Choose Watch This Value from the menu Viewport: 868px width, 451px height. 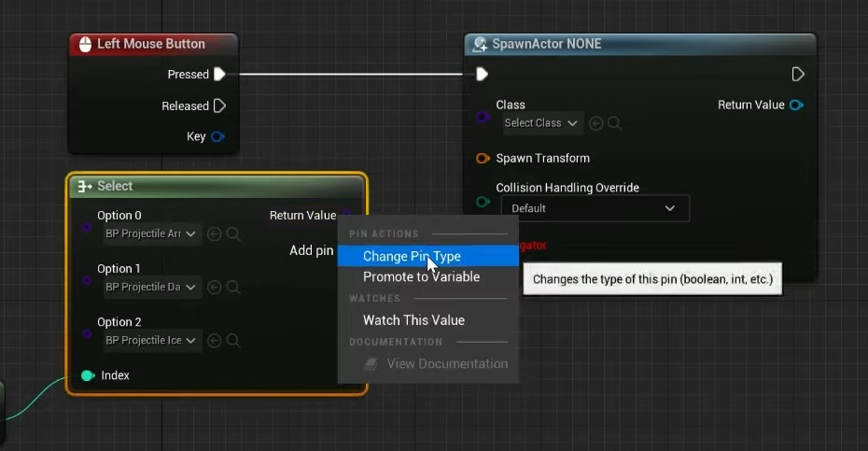click(413, 319)
